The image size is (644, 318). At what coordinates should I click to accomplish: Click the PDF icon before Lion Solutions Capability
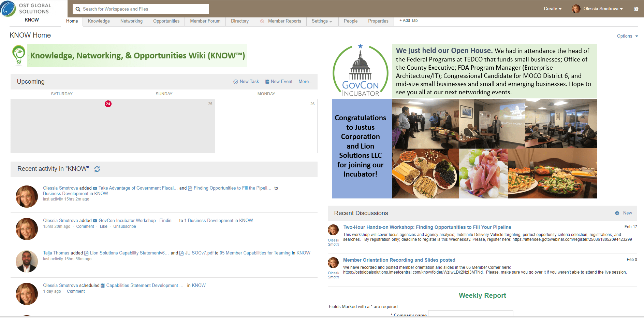tap(86, 253)
